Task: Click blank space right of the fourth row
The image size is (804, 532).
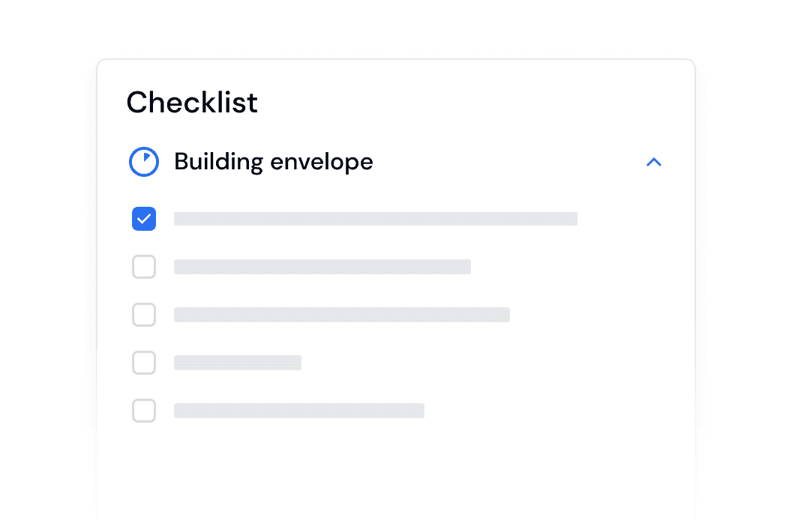Action: coord(487,363)
